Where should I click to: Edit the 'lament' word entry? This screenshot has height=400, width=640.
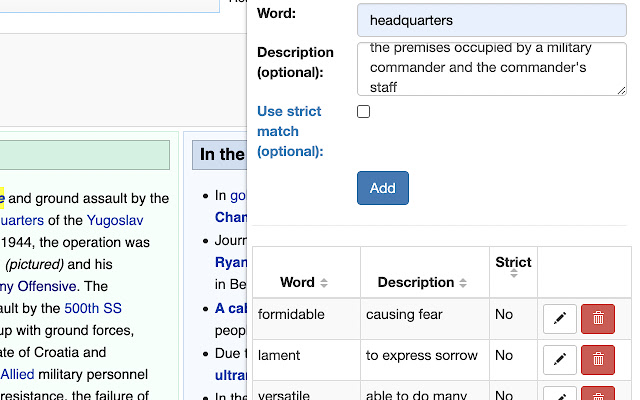pos(559,360)
